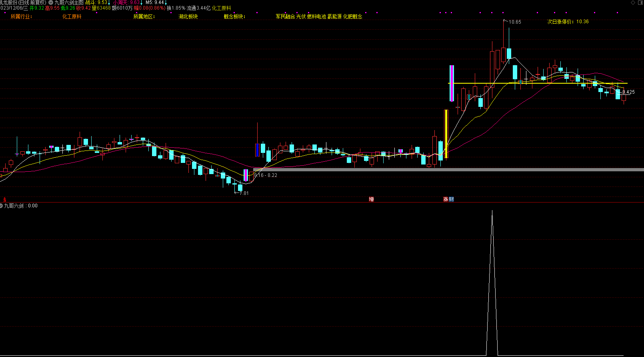
Task: Open the indicator dropdown next to 九哥六剑主图
Action: (x=51, y=2)
